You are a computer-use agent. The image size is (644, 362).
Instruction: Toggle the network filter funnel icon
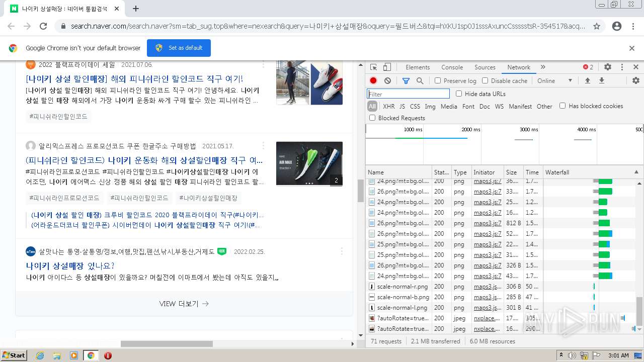pyautogui.click(x=406, y=80)
